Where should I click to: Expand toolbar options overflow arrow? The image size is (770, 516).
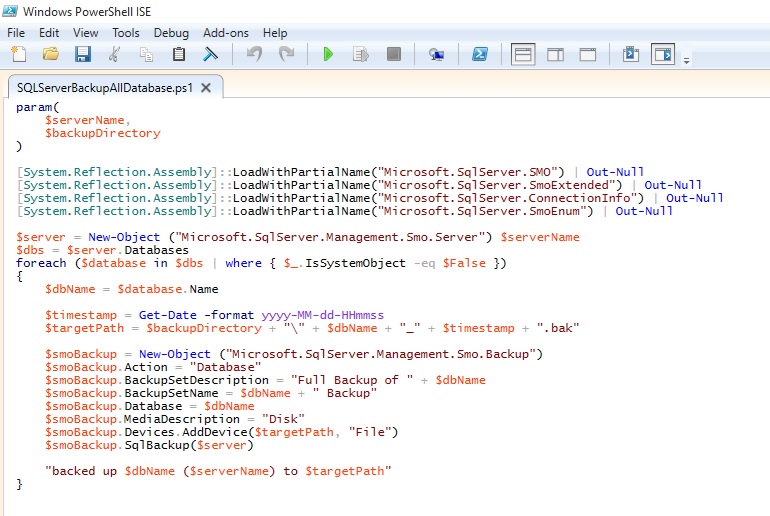(687, 60)
